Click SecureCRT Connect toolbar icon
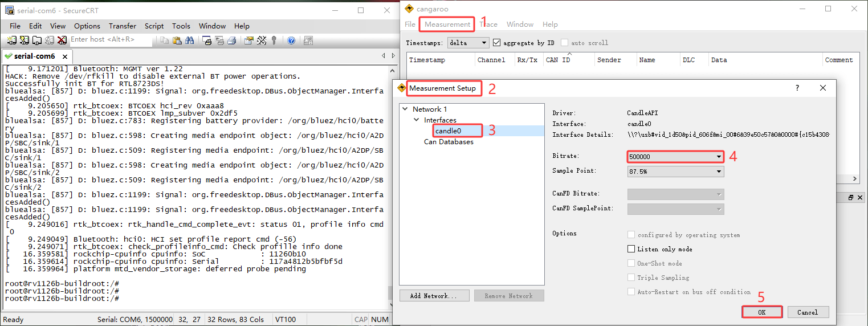This screenshot has height=326, width=868. click(x=12, y=40)
